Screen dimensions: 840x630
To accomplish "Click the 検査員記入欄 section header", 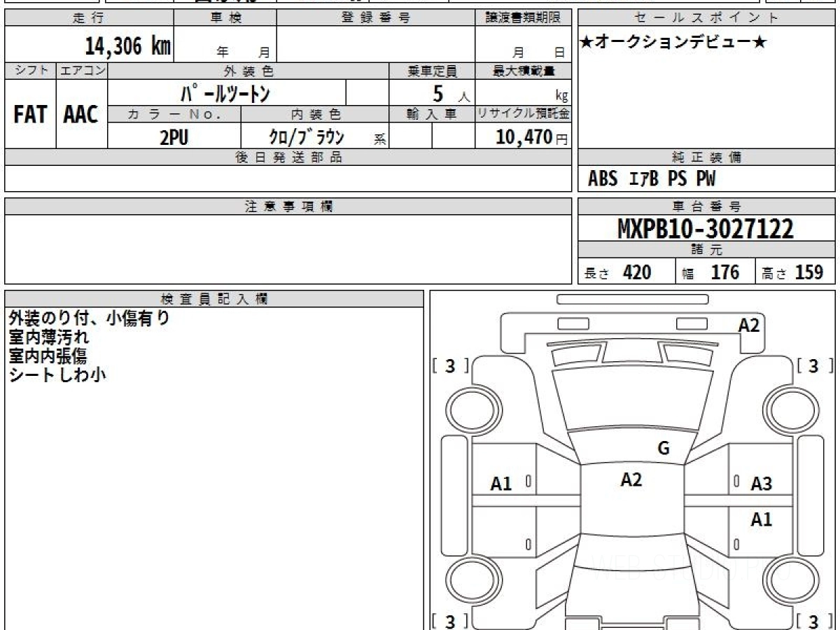I will [x=214, y=299].
